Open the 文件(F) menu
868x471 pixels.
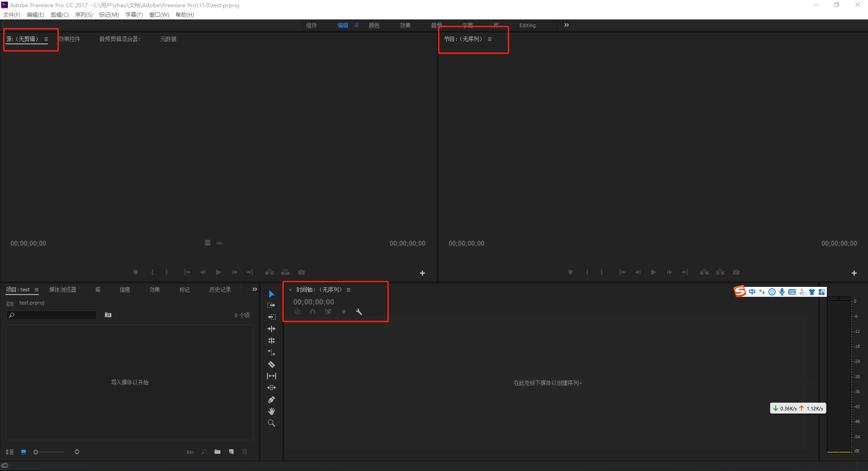coord(11,14)
